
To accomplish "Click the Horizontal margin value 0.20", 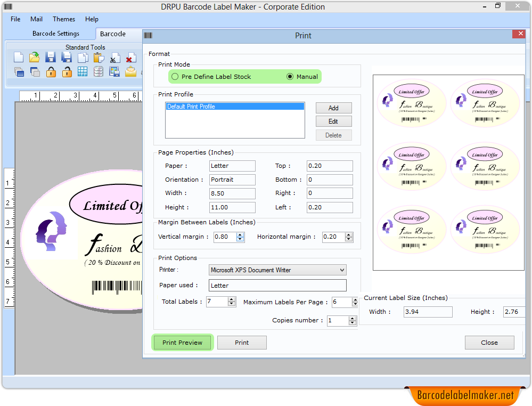I will coord(334,237).
